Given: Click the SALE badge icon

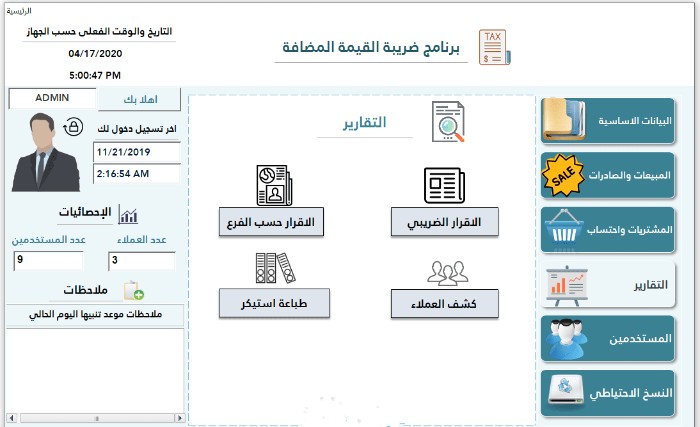Looking at the screenshot, I should coord(563,175).
